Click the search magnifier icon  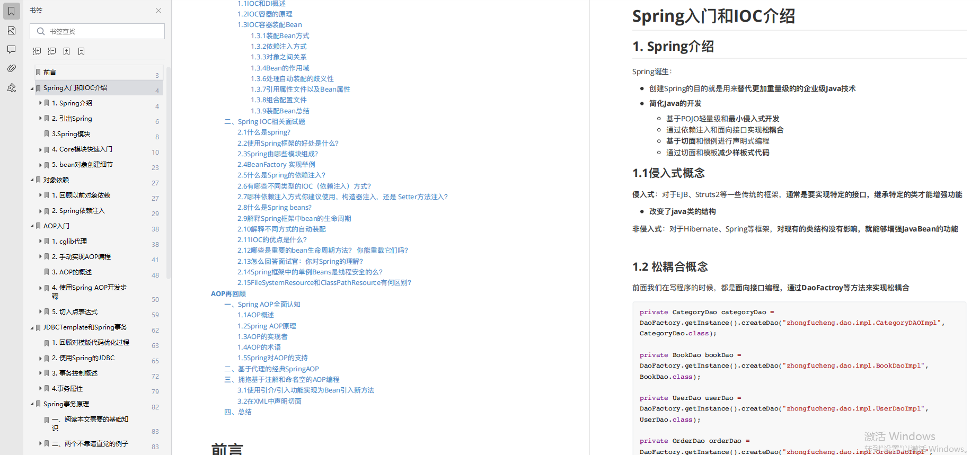[41, 31]
